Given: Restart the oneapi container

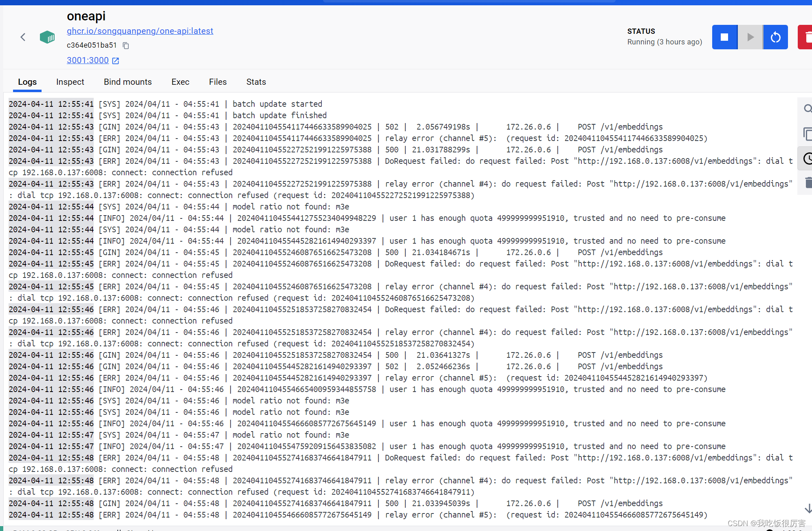Looking at the screenshot, I should pyautogui.click(x=775, y=37).
